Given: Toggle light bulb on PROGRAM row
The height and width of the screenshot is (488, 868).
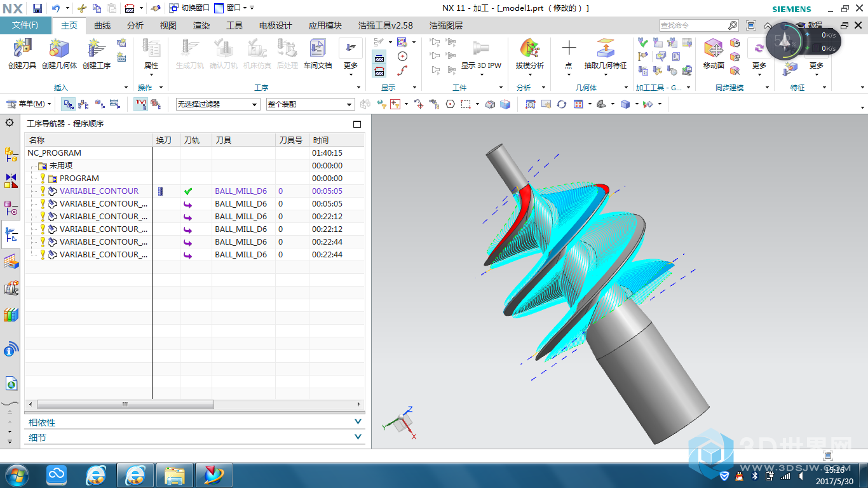Looking at the screenshot, I should click(x=43, y=179).
